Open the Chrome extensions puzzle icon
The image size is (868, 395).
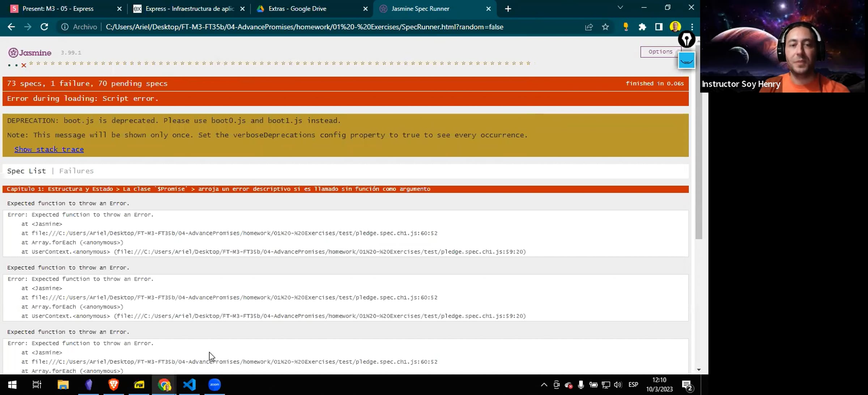tap(642, 27)
